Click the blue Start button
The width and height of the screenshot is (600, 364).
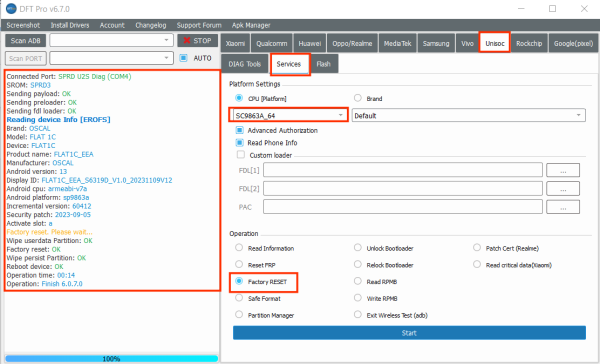[409, 333]
